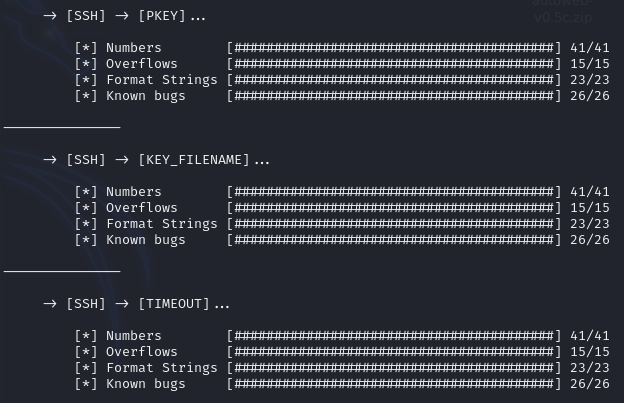The width and height of the screenshot is (624, 403).
Task: Click the [*] marker beside KEY_FILENAME Overflows
Action: coord(86,208)
